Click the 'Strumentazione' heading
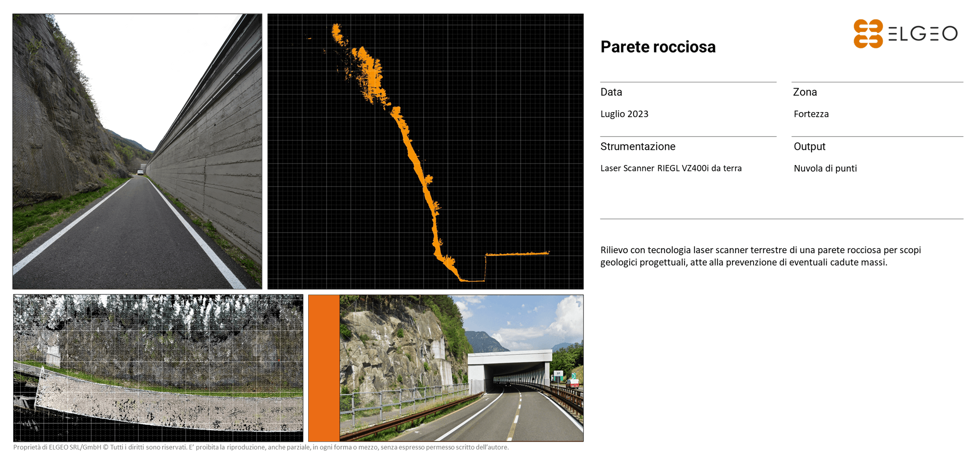Image resolution: width=980 pixels, height=455 pixels. click(637, 146)
